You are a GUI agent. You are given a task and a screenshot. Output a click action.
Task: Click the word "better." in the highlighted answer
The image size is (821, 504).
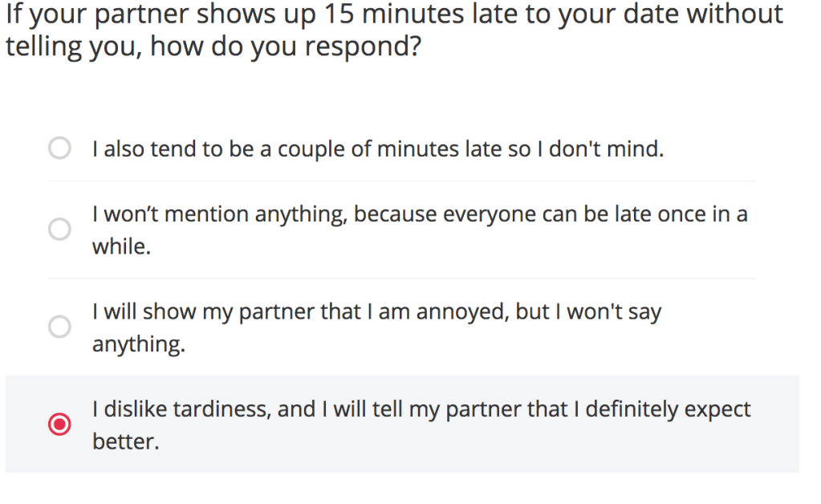click(125, 441)
